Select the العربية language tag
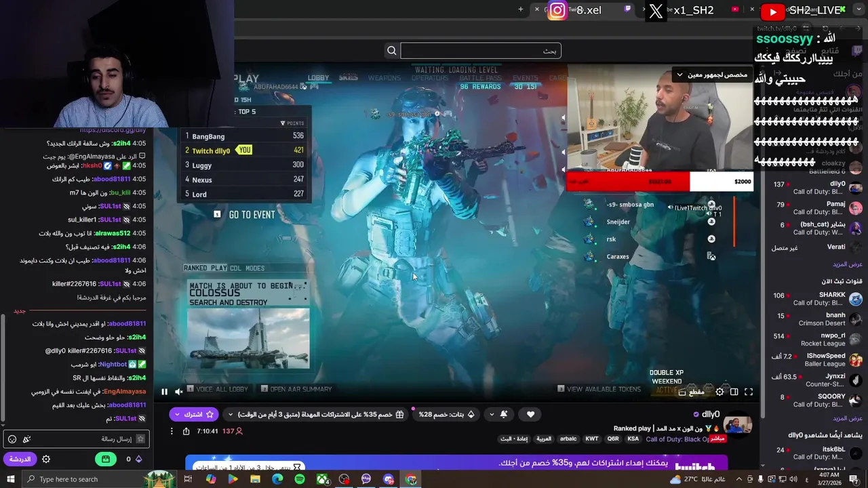 tap(544, 439)
